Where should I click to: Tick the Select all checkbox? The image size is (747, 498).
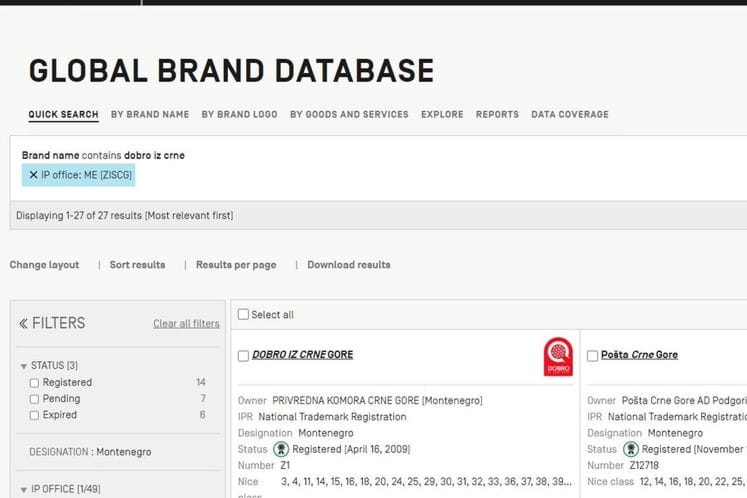pos(243,314)
